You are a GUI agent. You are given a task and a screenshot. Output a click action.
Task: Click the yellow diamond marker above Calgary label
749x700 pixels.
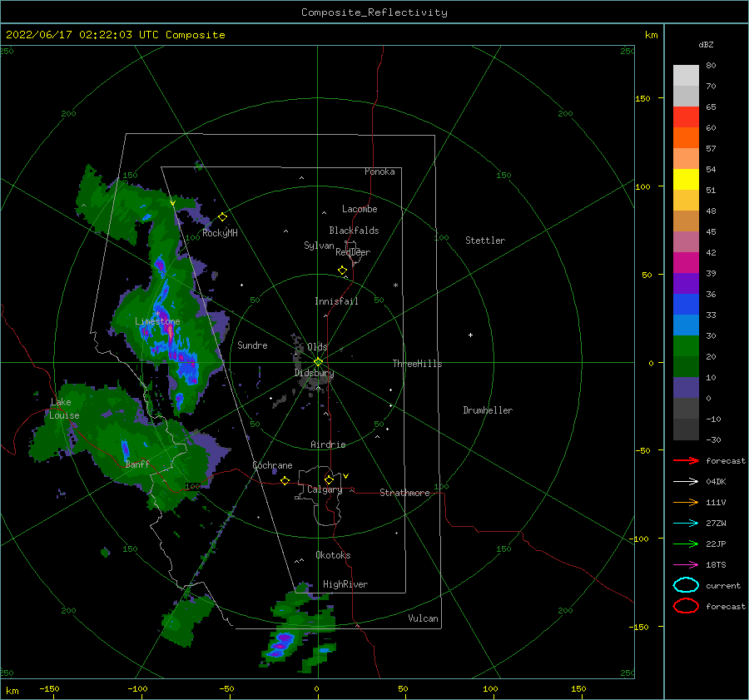(x=329, y=479)
